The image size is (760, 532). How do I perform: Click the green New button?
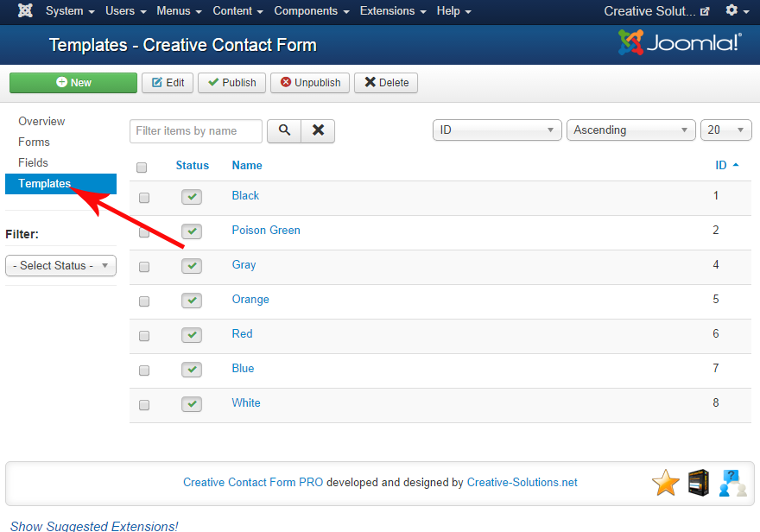[x=73, y=82]
